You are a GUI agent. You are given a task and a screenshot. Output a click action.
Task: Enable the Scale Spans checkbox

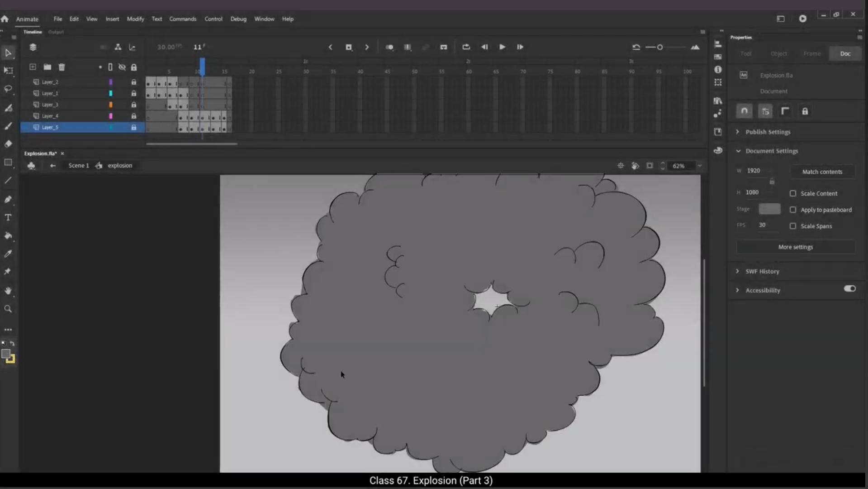click(x=793, y=226)
